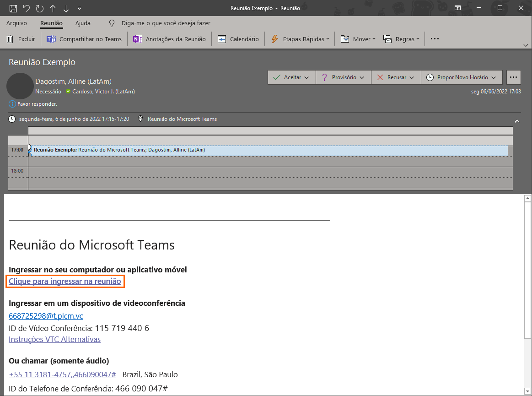This screenshot has width=532, height=396.
Task: Open the Instruções VTC Alternativas link
Action: [54, 339]
